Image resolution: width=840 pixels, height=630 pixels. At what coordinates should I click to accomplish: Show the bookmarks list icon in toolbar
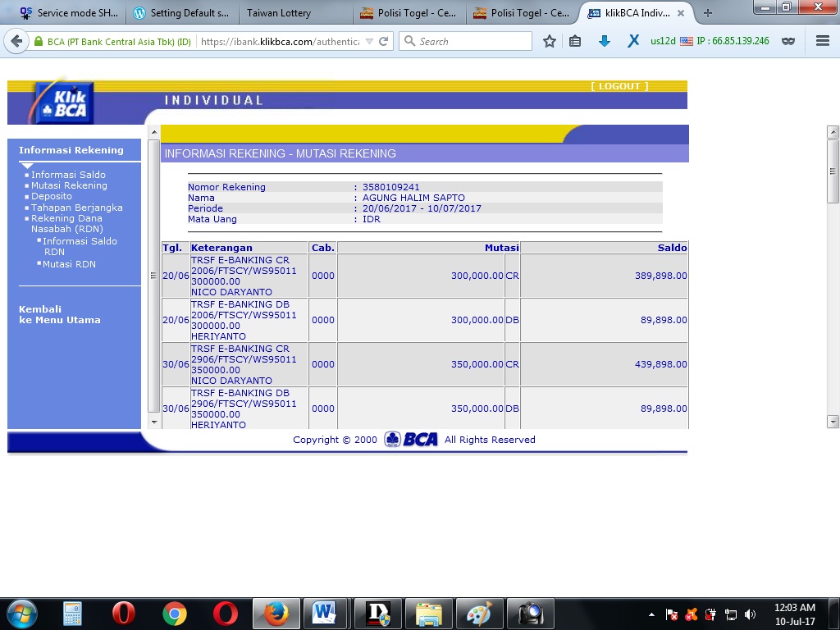pyautogui.click(x=575, y=41)
